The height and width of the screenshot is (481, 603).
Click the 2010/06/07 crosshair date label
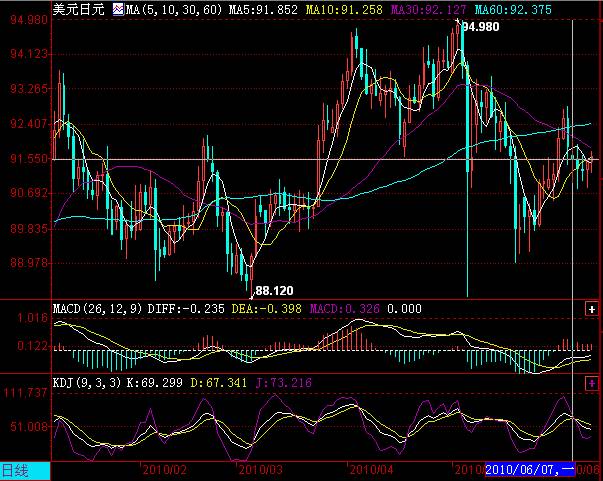pos(530,469)
